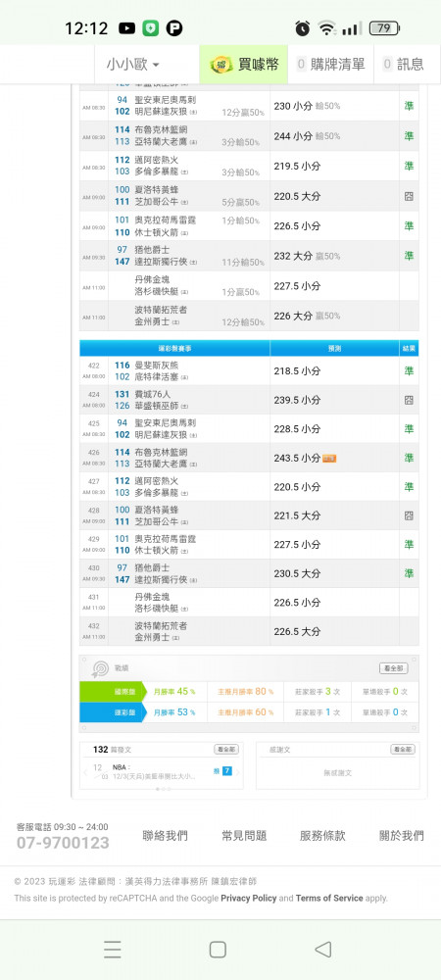
Task: Open the 聯絡我們 link
Action: pyautogui.click(x=165, y=836)
